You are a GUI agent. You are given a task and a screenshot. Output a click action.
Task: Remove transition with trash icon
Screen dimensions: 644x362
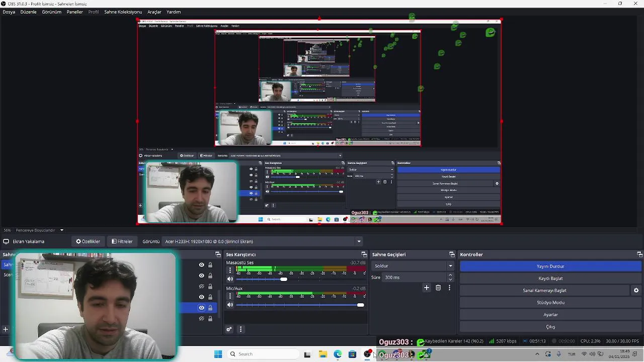pos(438,288)
